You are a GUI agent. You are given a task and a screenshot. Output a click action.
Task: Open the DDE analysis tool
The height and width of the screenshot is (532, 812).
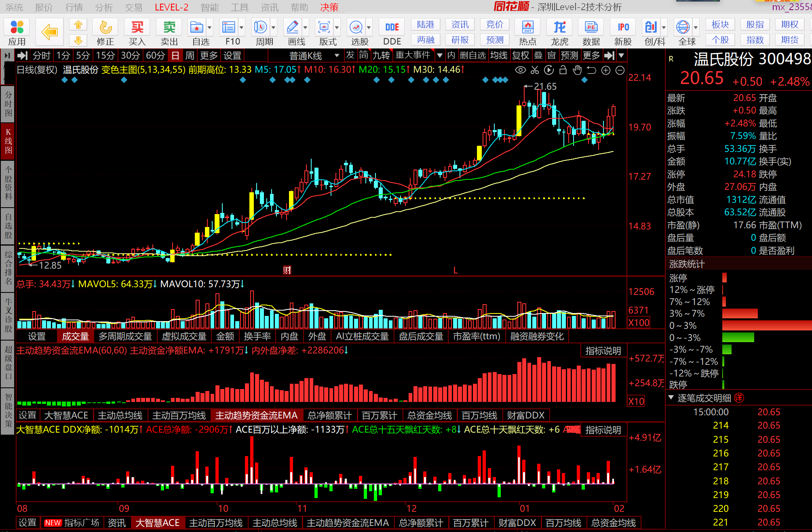click(x=392, y=32)
